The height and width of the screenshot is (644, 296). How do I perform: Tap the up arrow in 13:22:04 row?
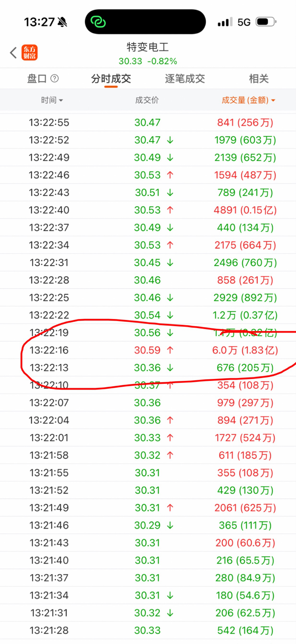tap(170, 420)
